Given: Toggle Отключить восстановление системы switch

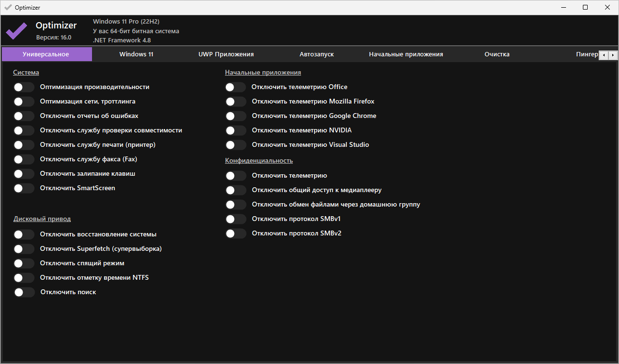Looking at the screenshot, I should (24, 234).
